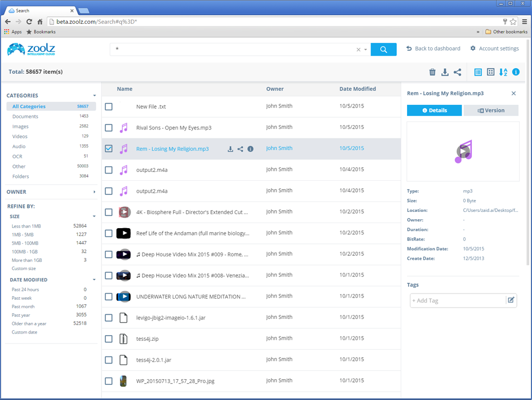The image size is (532, 400).
Task: Check the Reef Life of the Andaman checkbox
Action: click(x=109, y=233)
